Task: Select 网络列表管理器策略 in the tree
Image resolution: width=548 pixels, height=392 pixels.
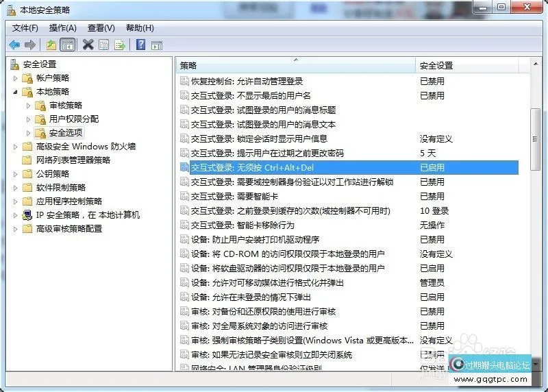Action: 73,160
